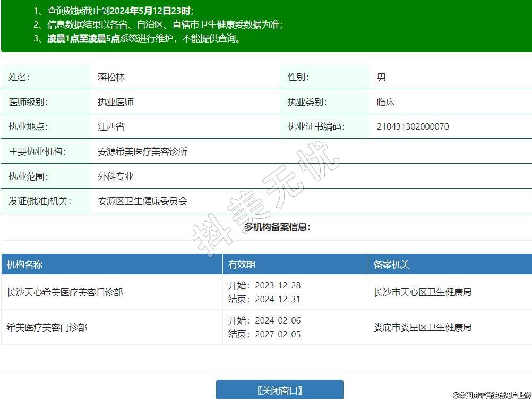Click the end date 2027-02-05

tap(277, 334)
